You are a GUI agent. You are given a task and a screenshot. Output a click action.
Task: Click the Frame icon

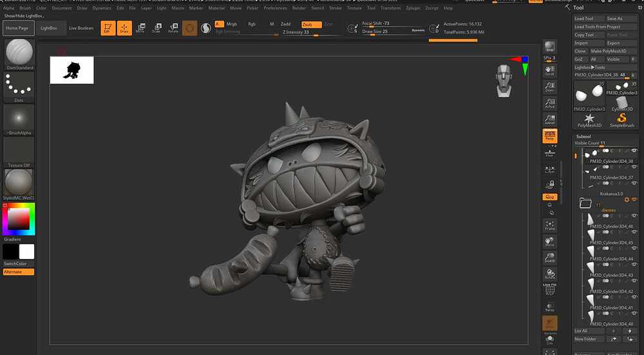coord(549,225)
